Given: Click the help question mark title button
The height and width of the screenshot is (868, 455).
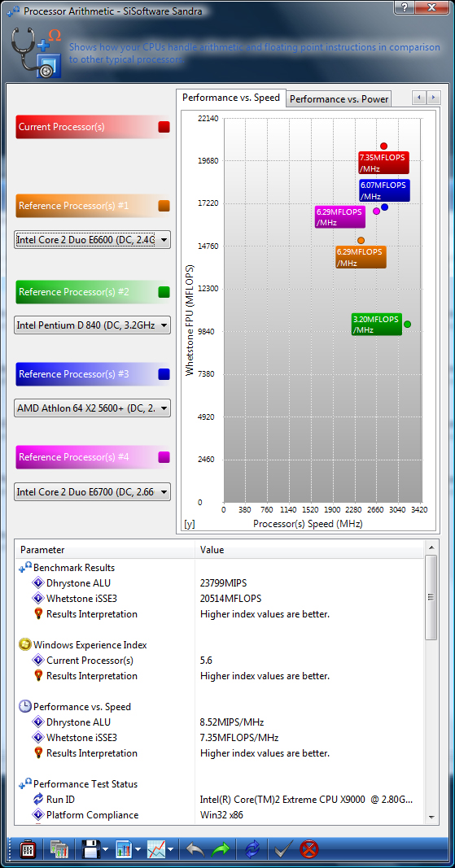Looking at the screenshot, I should pyautogui.click(x=406, y=7).
